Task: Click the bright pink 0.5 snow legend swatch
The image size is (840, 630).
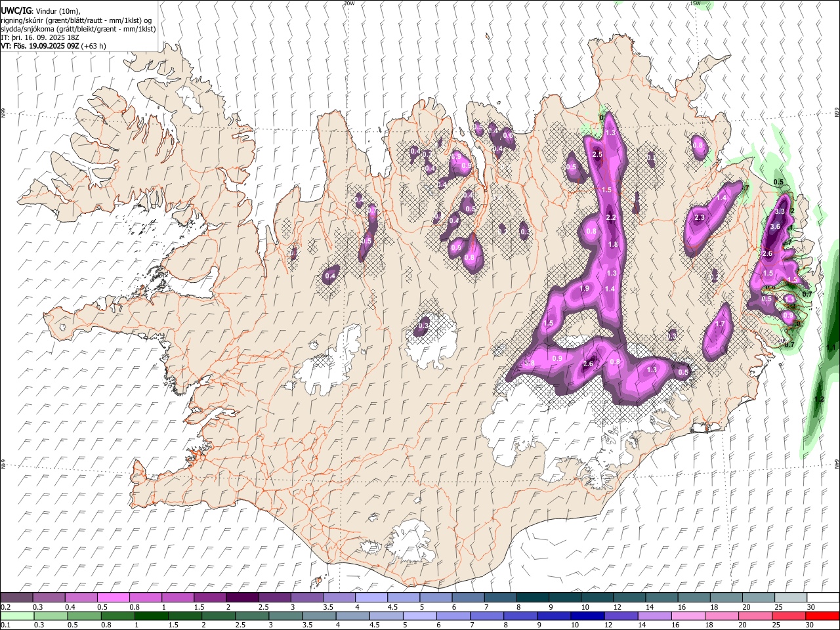Action: point(115,597)
